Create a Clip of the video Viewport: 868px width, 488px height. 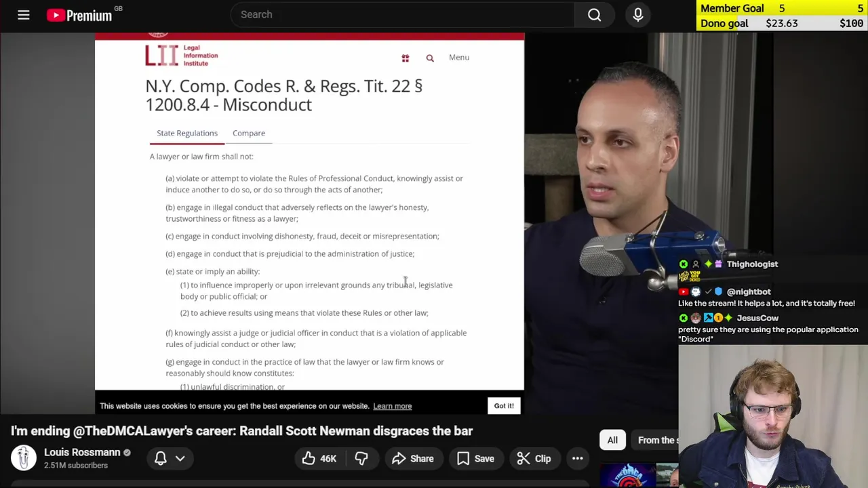(x=533, y=459)
